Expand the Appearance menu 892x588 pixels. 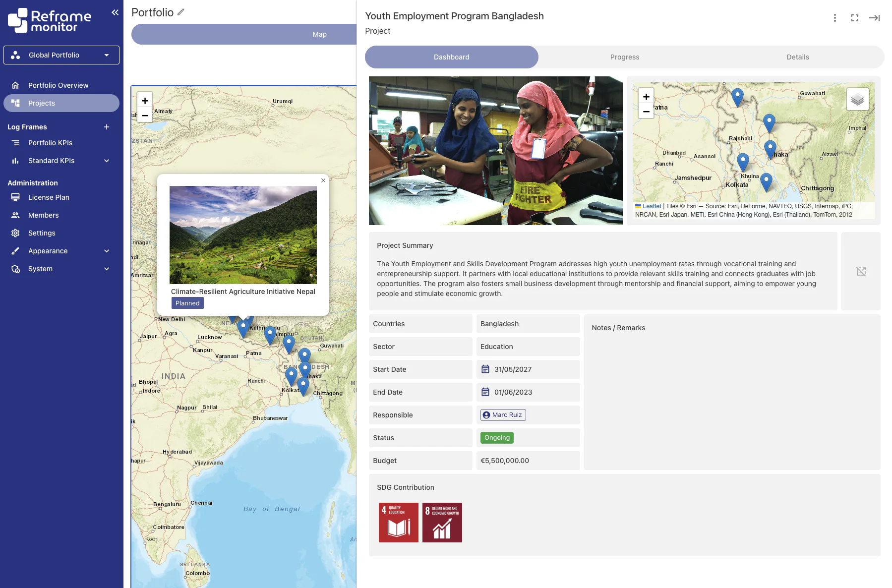(107, 251)
